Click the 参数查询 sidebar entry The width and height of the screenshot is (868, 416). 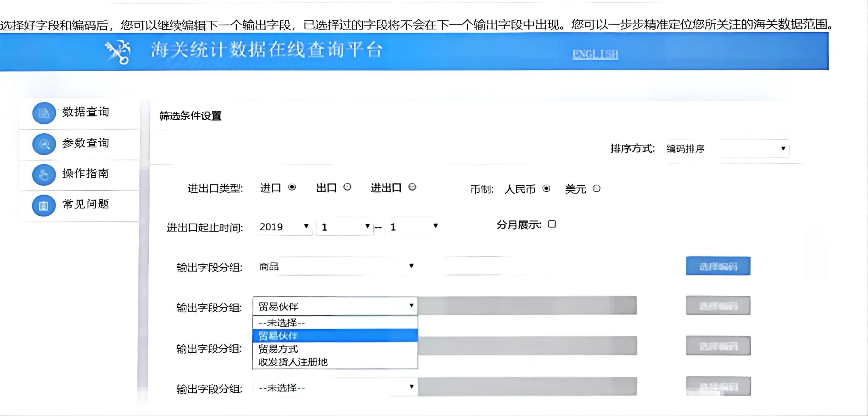[x=86, y=143]
